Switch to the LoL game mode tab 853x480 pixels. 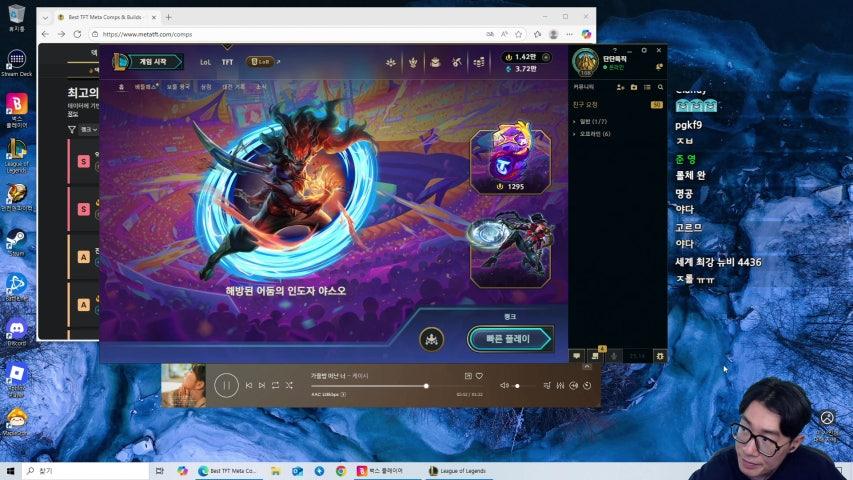click(205, 63)
